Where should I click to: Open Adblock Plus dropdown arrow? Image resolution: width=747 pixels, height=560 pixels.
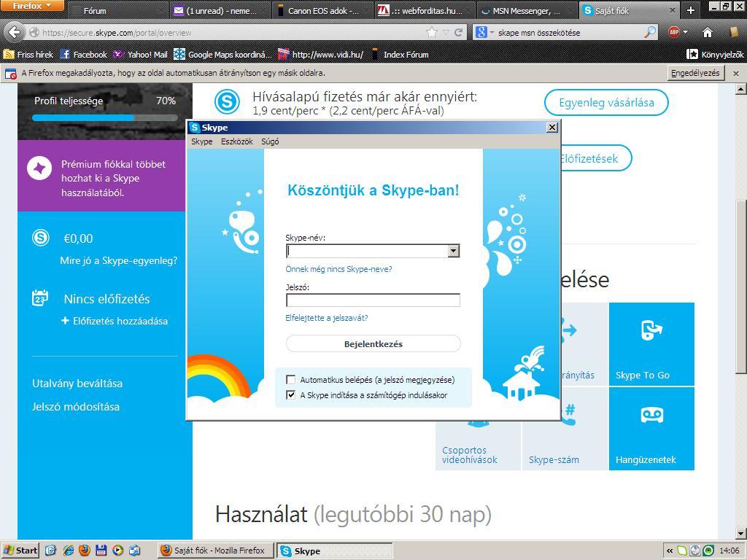tap(685, 32)
